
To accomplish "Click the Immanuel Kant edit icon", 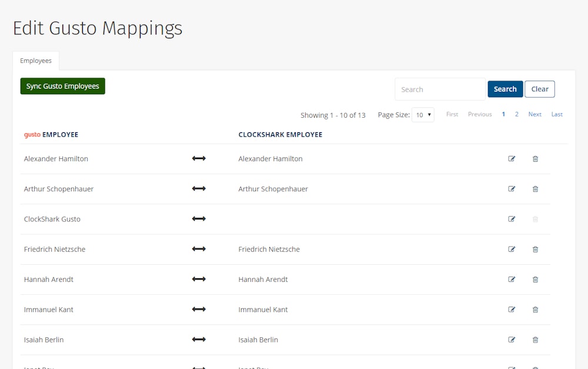I will tap(512, 310).
